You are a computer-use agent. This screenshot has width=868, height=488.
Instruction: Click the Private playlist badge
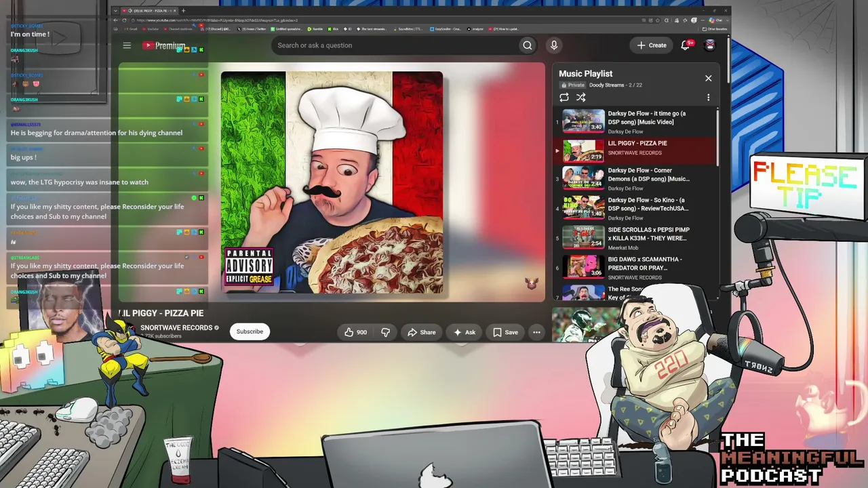click(572, 85)
